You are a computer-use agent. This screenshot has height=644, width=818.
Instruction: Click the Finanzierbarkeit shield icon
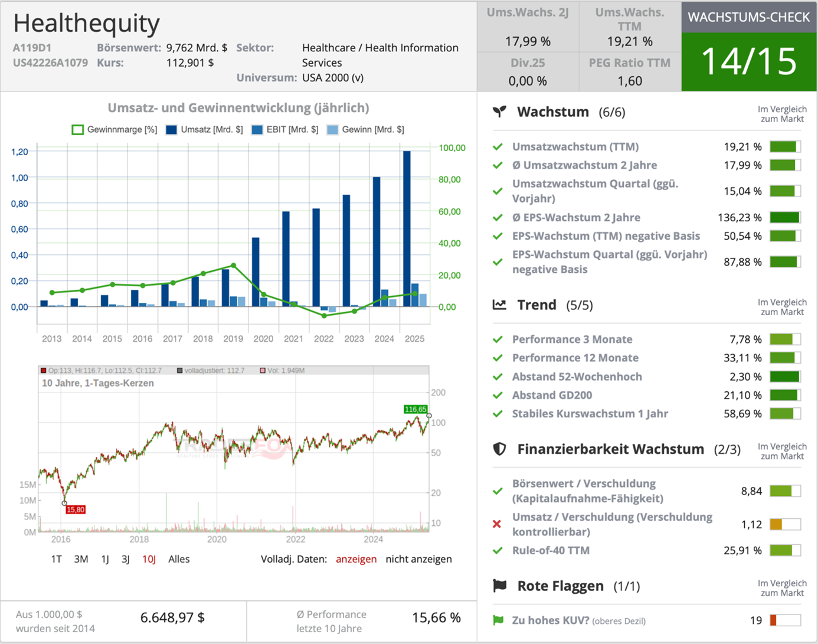499,449
